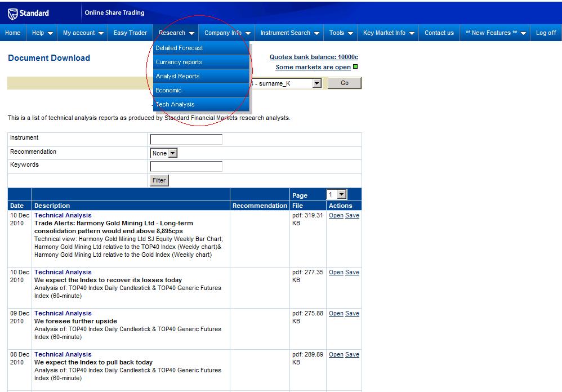Select Tech Analysis menu entry
The width and height of the screenshot is (562, 392).
[175, 104]
